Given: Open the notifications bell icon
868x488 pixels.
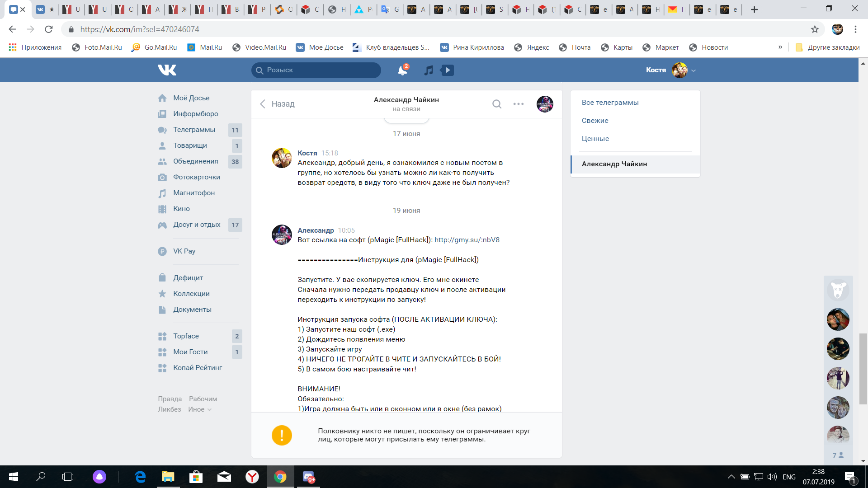Looking at the screenshot, I should click(402, 70).
